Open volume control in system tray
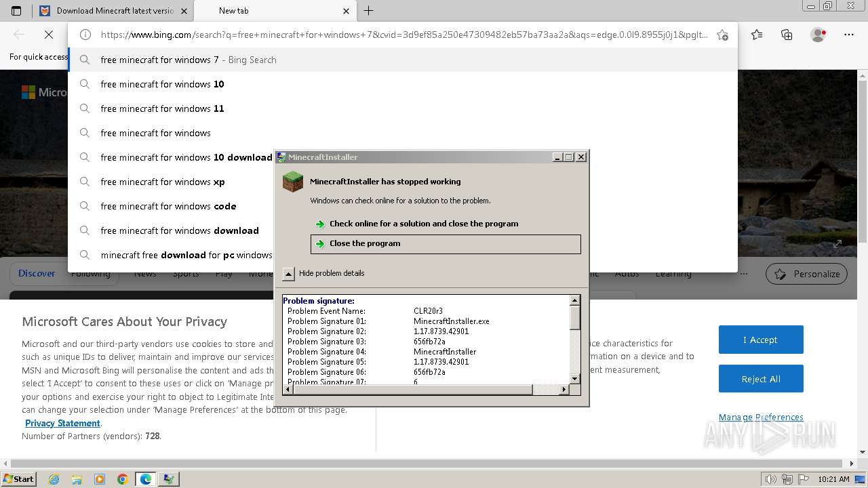868x488 pixels. point(772,479)
